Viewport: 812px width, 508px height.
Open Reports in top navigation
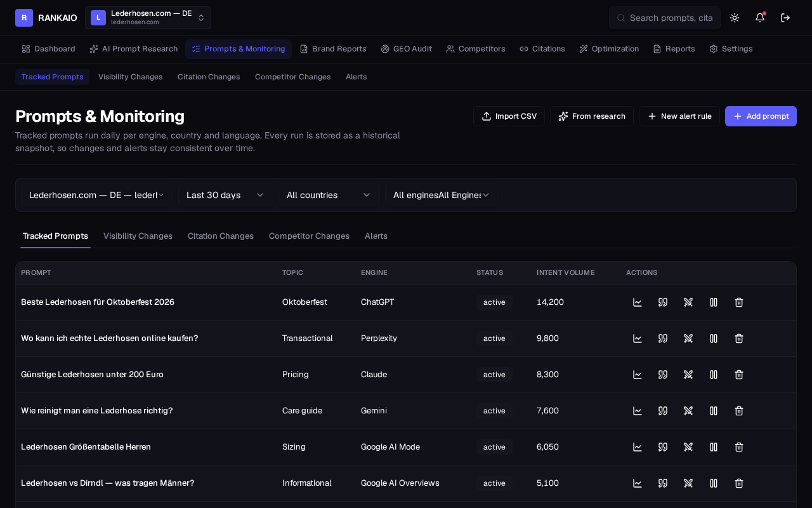[x=674, y=49]
